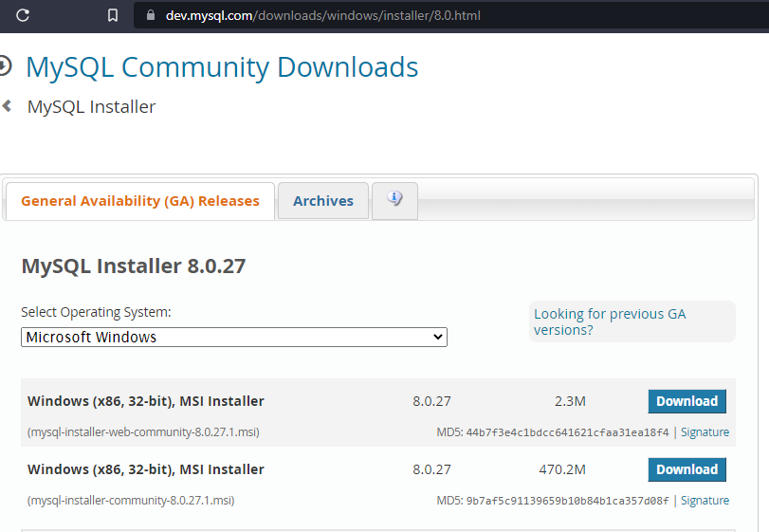Click MD5 value 9b7af5c91139659b10b84b1ca357d08f
The height and width of the screenshot is (532, 769).
point(567,501)
